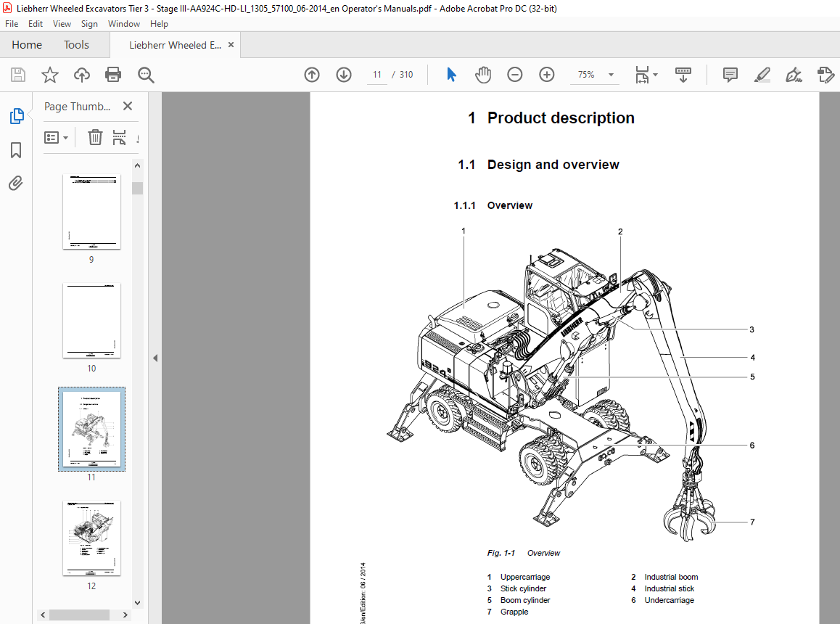This screenshot has height=624, width=840.
Task: Go to next page arrow icon
Action: point(344,75)
